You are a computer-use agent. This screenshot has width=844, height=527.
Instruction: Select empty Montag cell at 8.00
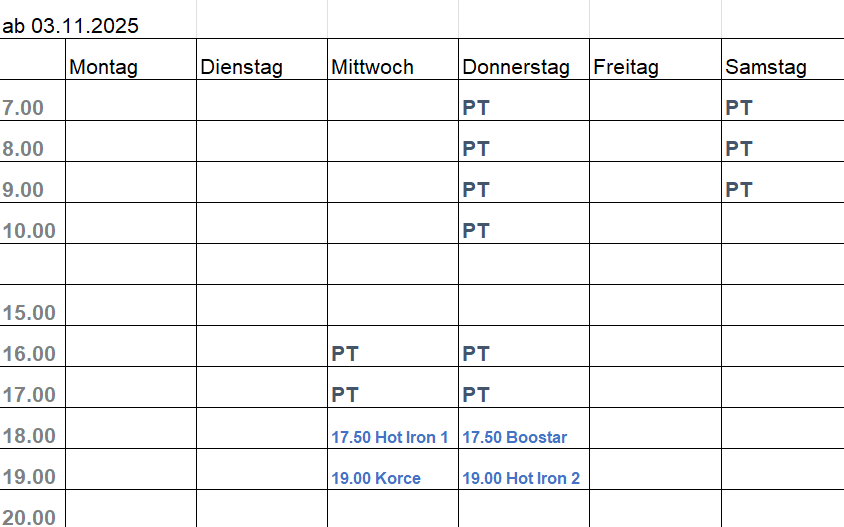(131, 149)
